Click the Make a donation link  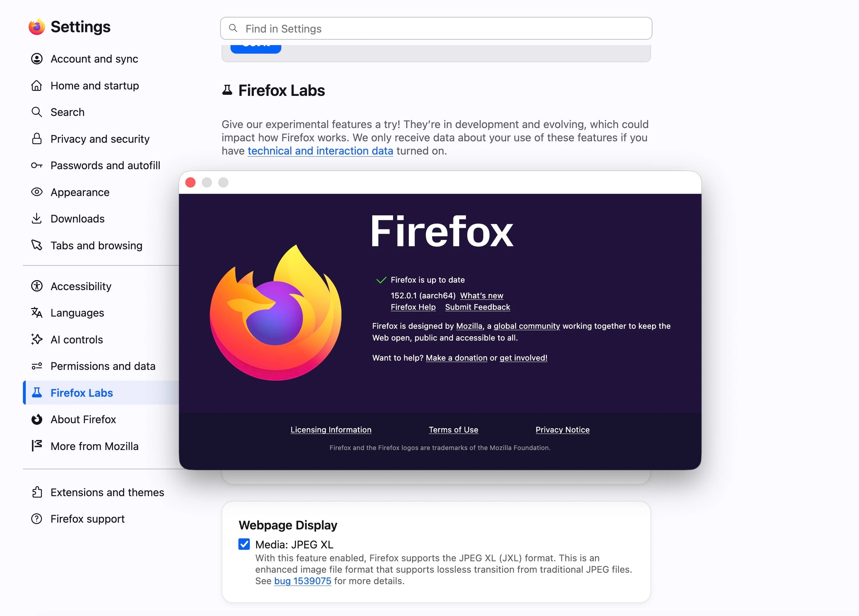(x=456, y=358)
